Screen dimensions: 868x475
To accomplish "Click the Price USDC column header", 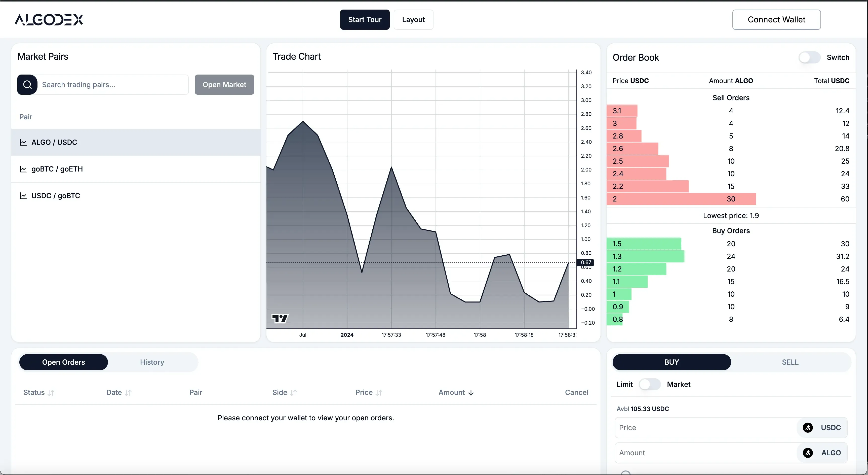I will pos(630,81).
